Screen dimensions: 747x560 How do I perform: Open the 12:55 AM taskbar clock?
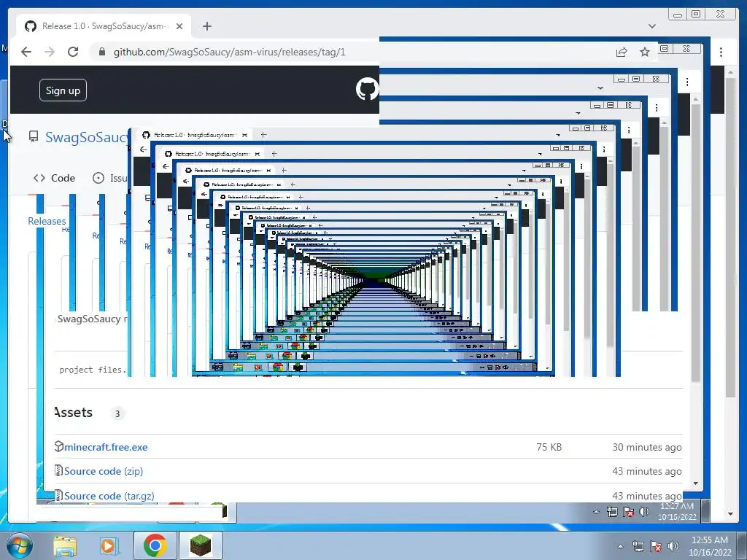click(710, 546)
